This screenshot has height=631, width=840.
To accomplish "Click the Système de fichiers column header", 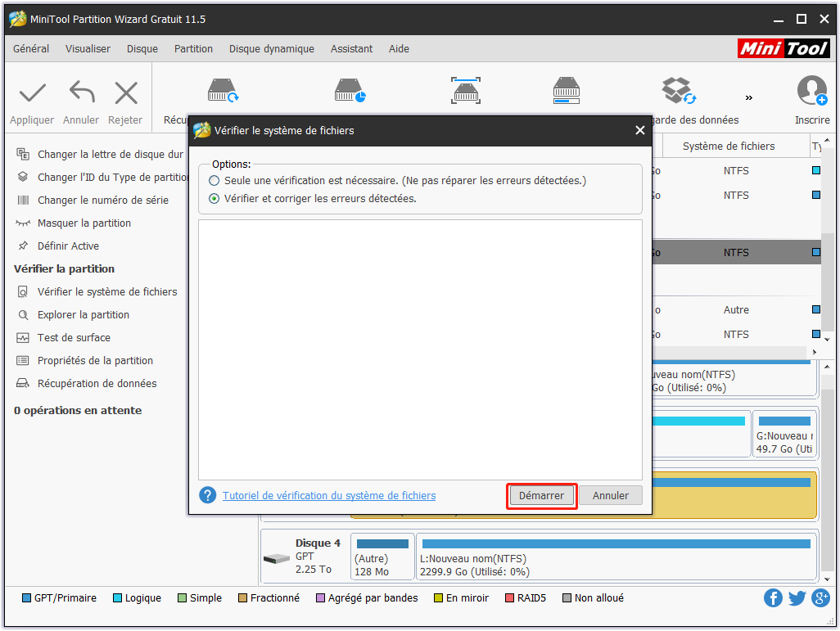I will coord(729,146).
